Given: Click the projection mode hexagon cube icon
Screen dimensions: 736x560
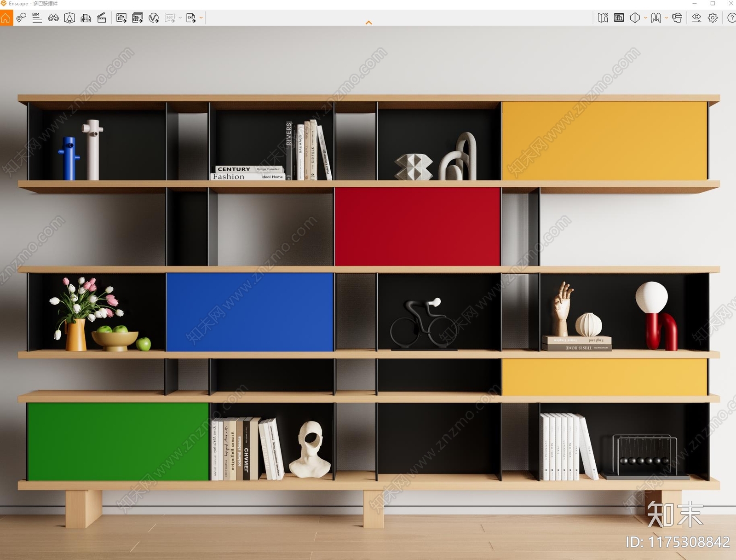Looking at the screenshot, I should 635,18.
